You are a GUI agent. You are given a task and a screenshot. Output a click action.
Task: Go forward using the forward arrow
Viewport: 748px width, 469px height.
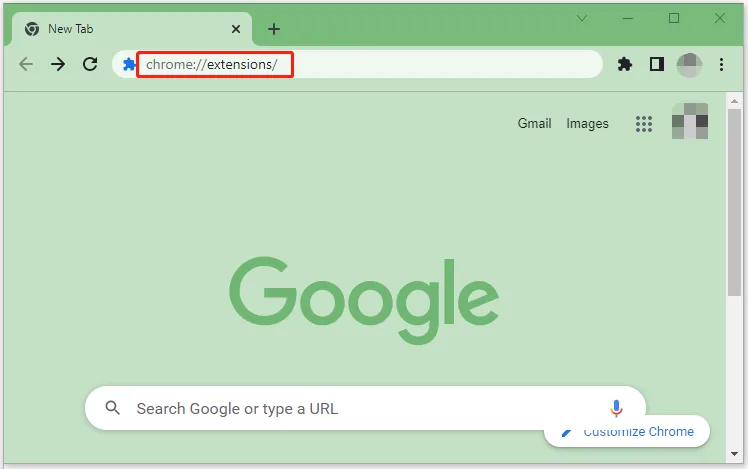click(58, 64)
